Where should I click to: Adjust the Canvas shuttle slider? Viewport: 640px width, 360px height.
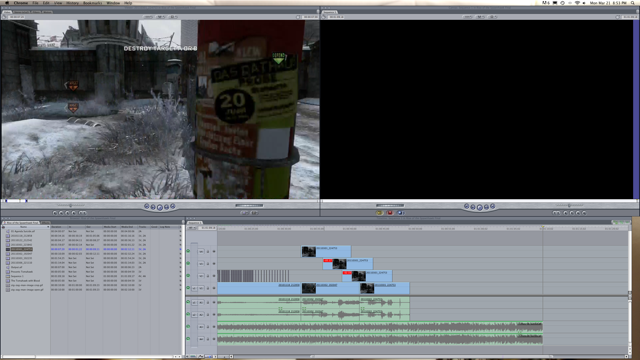[x=569, y=205]
